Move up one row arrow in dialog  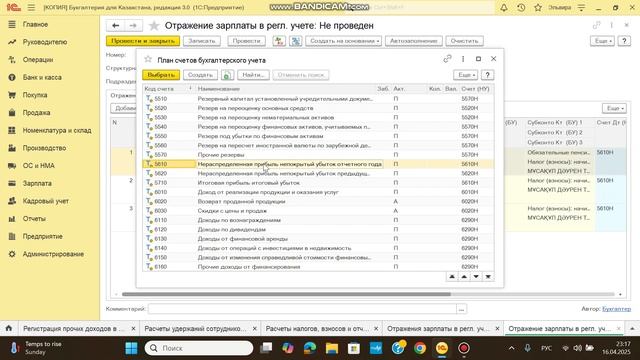(x=464, y=277)
